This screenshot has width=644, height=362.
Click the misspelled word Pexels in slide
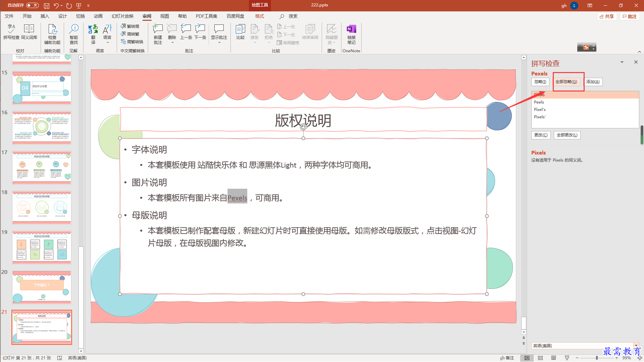click(237, 198)
